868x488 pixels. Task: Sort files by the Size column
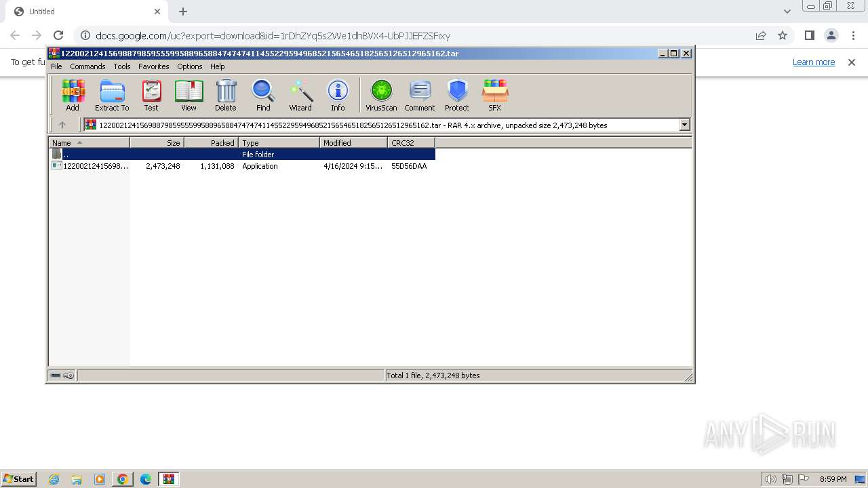pos(157,143)
